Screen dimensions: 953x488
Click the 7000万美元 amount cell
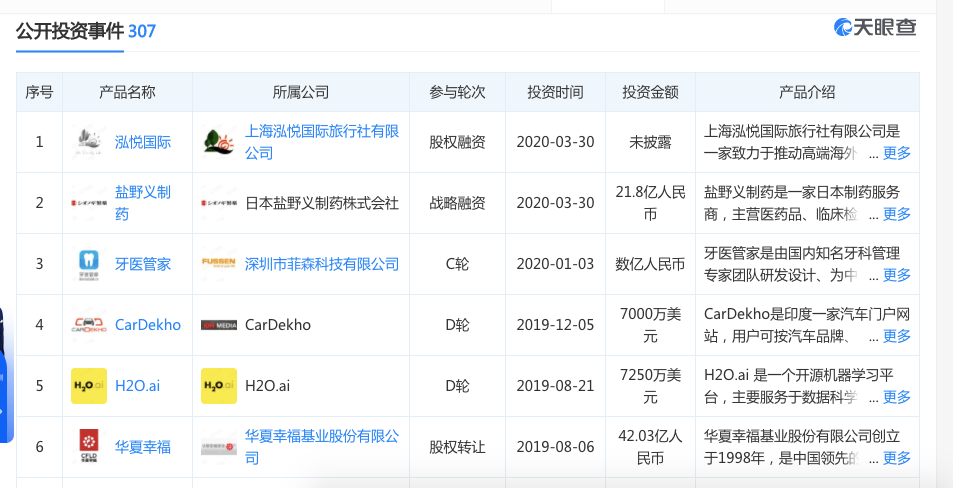pos(650,325)
